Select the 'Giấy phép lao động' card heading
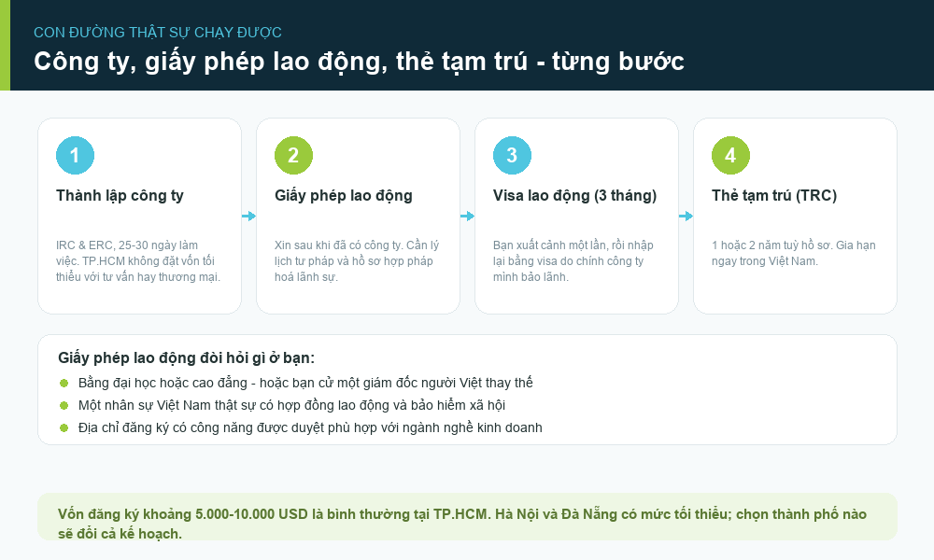This screenshot has width=934, height=560. 344,196
